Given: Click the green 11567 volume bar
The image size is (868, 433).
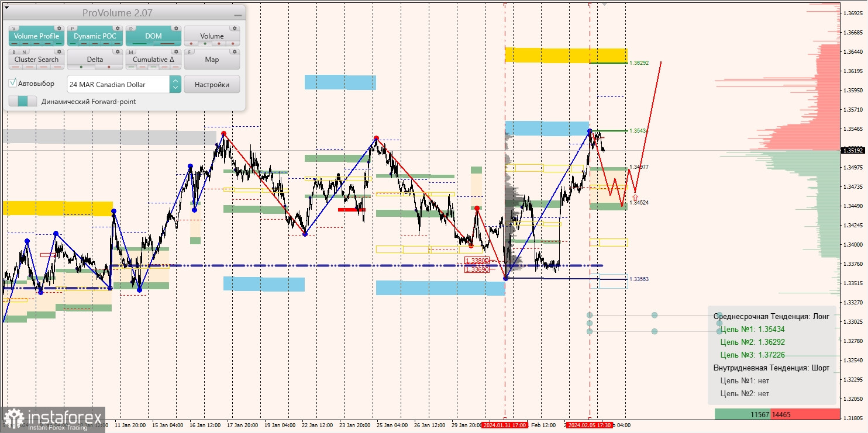Looking at the screenshot, I should pos(743,414).
